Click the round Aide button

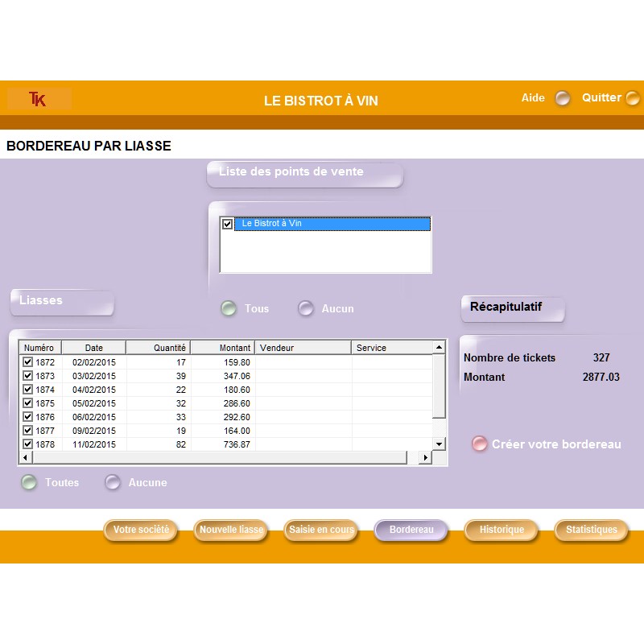562,98
